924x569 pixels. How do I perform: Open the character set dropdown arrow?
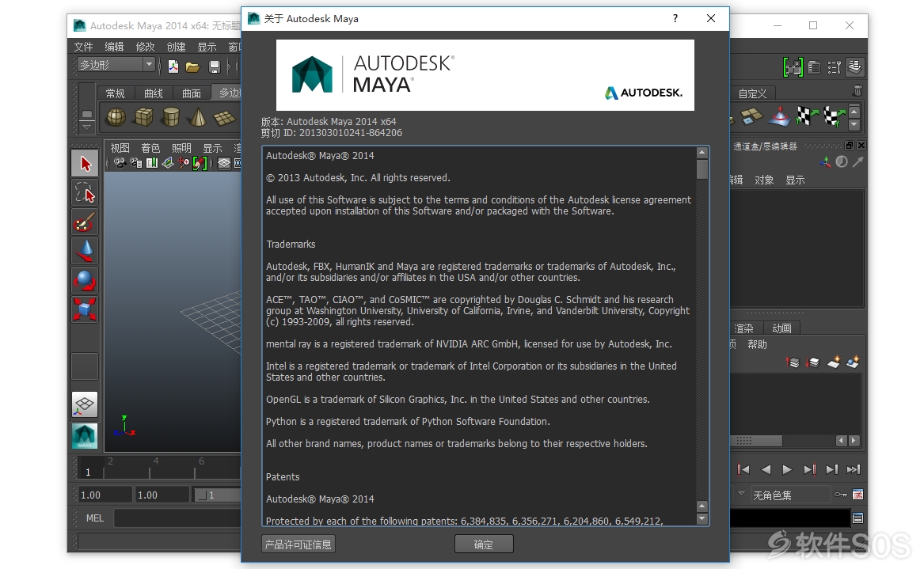point(741,494)
